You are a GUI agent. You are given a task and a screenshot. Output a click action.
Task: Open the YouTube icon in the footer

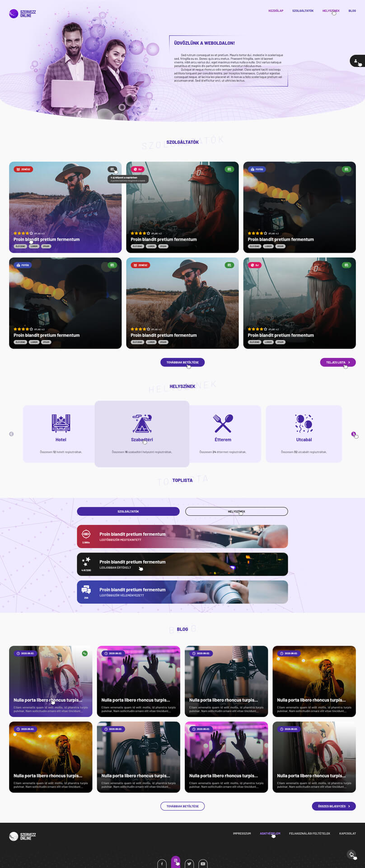[x=203, y=863]
